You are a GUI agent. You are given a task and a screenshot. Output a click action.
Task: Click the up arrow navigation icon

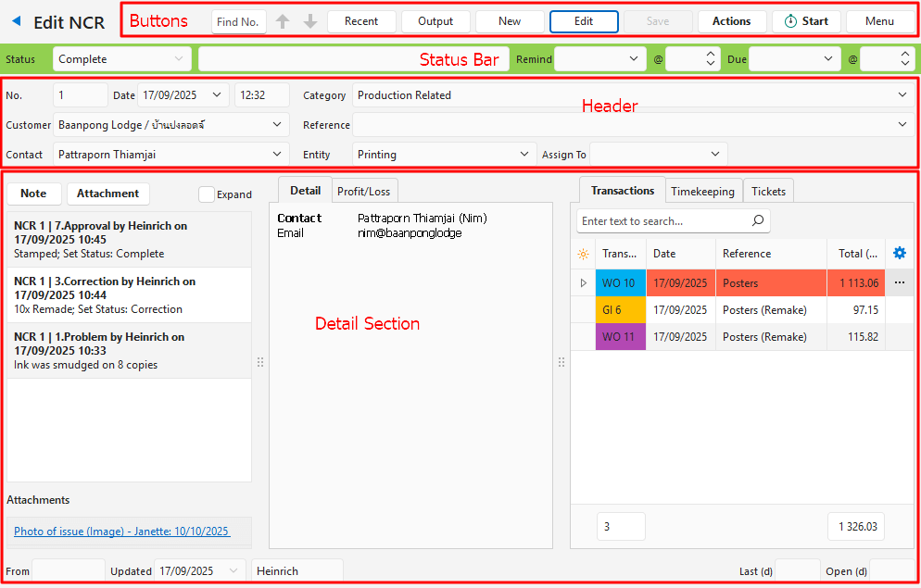(x=284, y=21)
